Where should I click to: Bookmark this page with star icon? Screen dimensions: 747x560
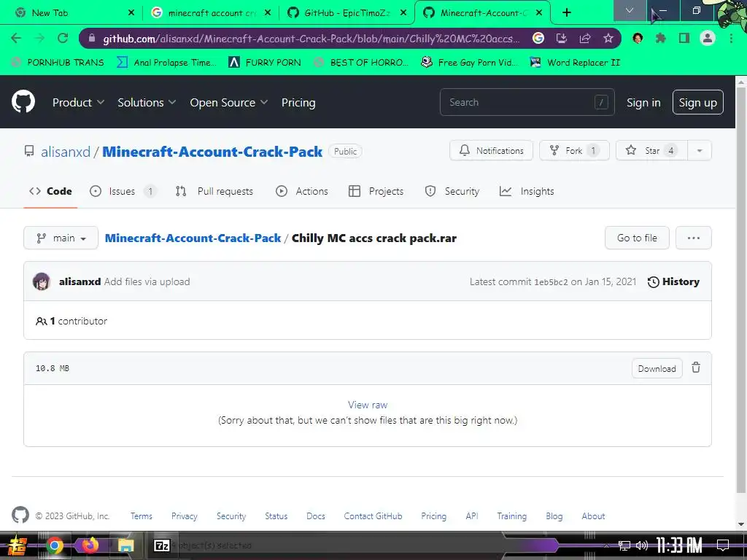[x=608, y=38]
